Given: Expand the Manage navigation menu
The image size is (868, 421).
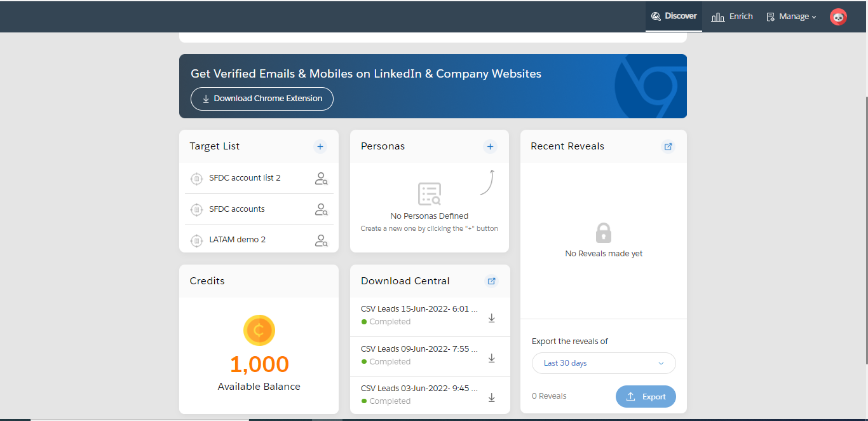Looking at the screenshot, I should coord(790,17).
